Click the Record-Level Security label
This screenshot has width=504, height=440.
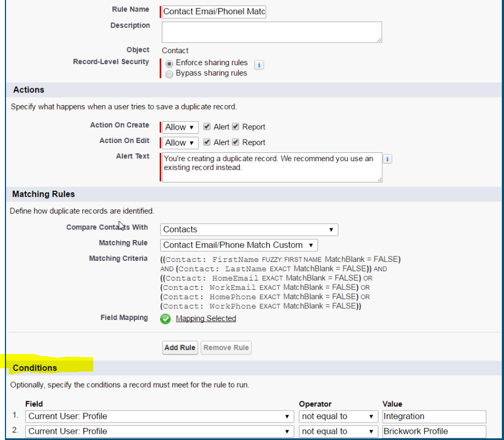pyautogui.click(x=111, y=62)
